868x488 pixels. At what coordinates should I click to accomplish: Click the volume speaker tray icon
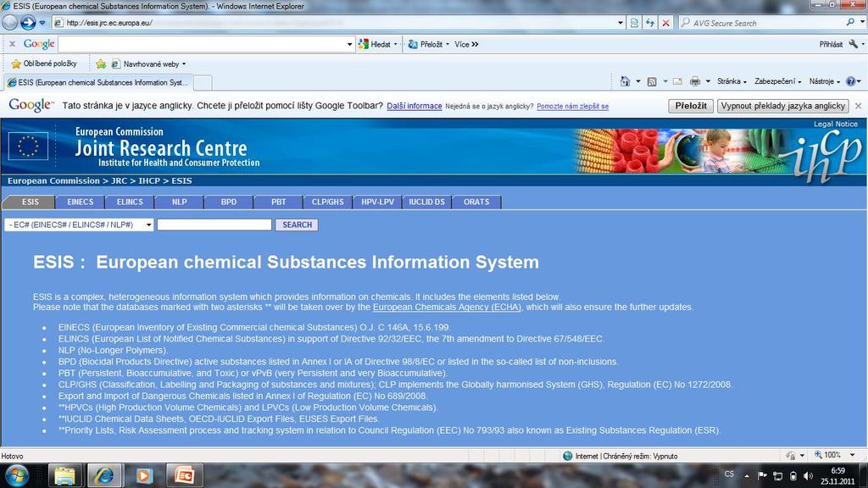tap(808, 476)
